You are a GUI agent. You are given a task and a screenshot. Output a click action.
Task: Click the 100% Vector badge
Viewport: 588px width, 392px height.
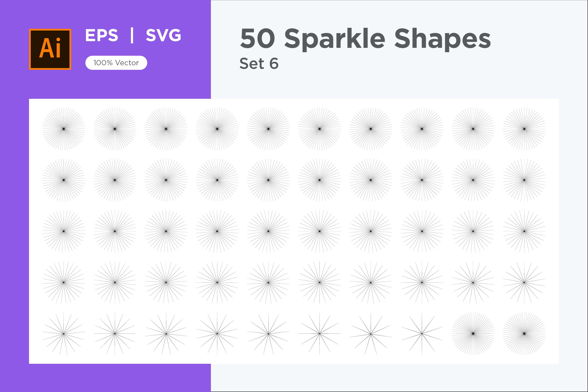[116, 63]
